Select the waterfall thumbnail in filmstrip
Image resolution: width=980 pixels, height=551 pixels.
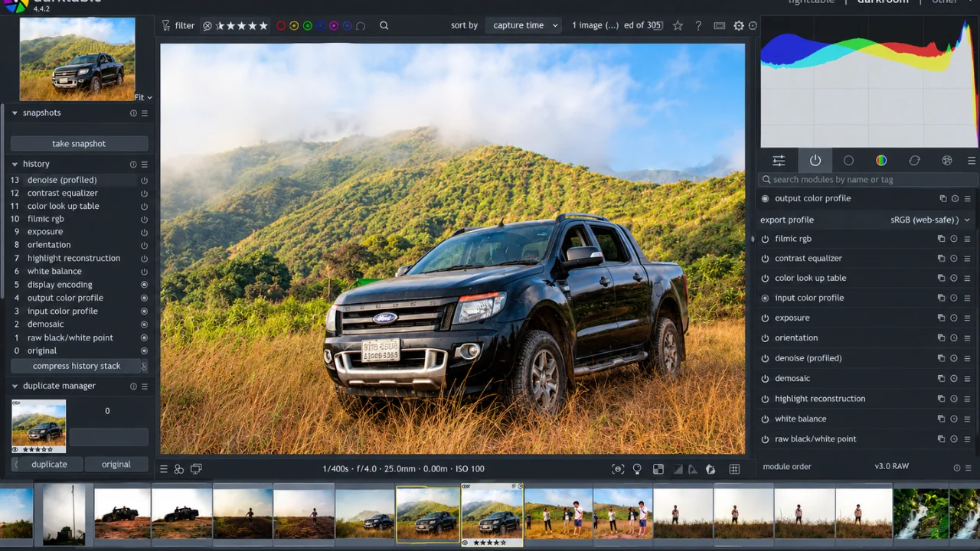pos(920,514)
